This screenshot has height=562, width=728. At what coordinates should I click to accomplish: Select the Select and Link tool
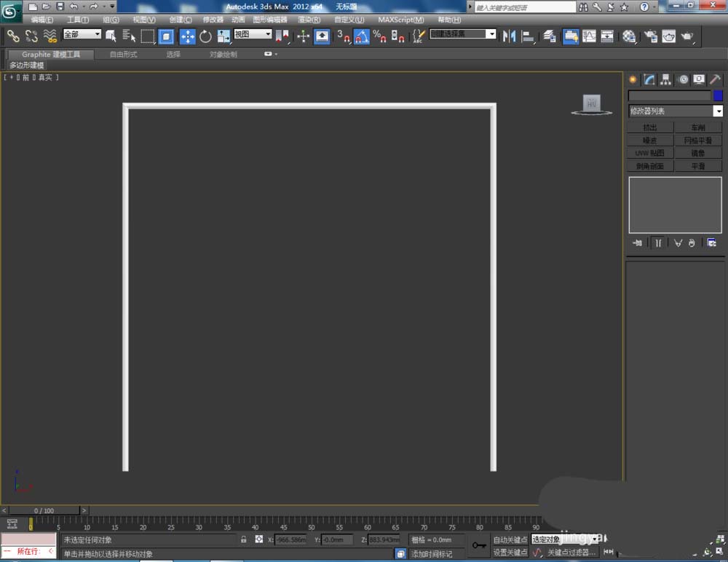[x=13, y=36]
